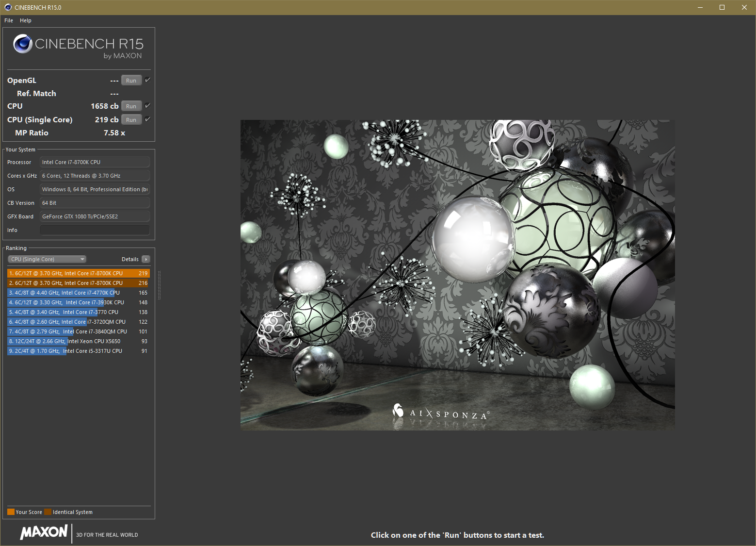
Task: Select ranking row i7-3930K CPU
Action: coord(79,302)
